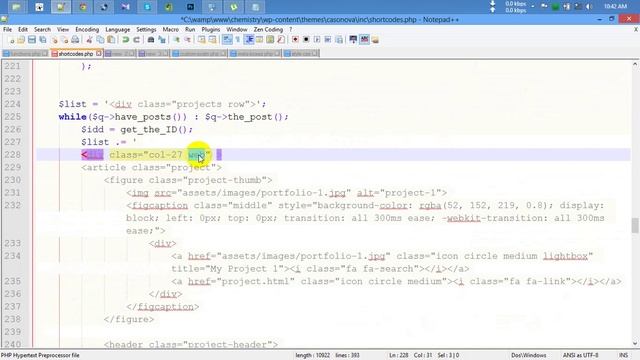Toggle the indent guide toolbar icon

click(249, 40)
